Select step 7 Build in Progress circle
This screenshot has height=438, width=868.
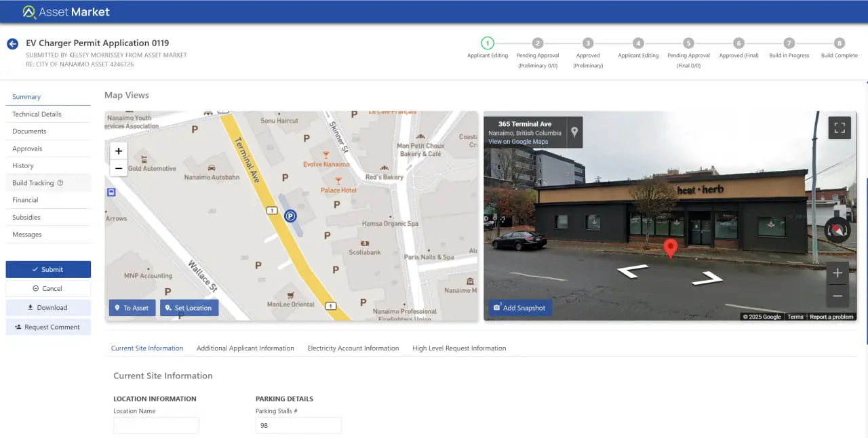[x=789, y=43]
